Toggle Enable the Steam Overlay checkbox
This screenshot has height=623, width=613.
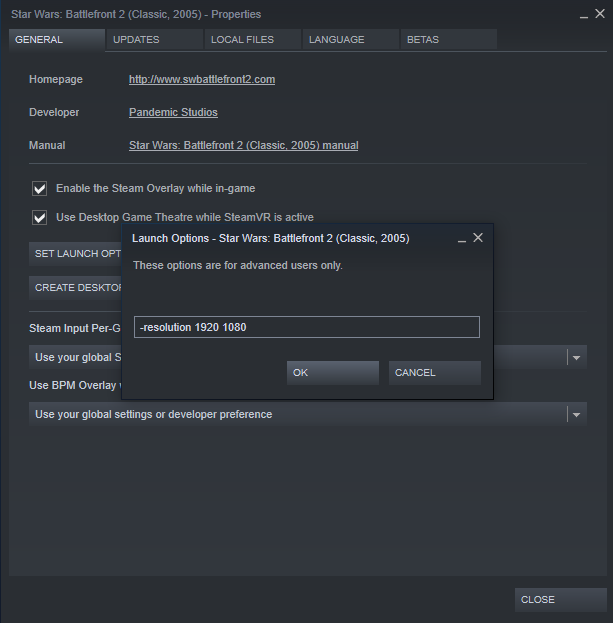pyautogui.click(x=39, y=188)
